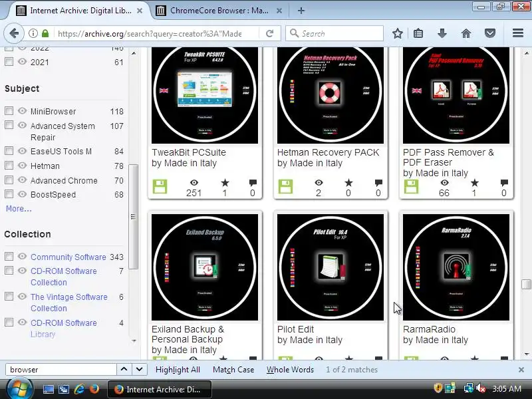The width and height of the screenshot is (532, 399).
Task: Check the 2021 year filter
Action: tap(9, 62)
